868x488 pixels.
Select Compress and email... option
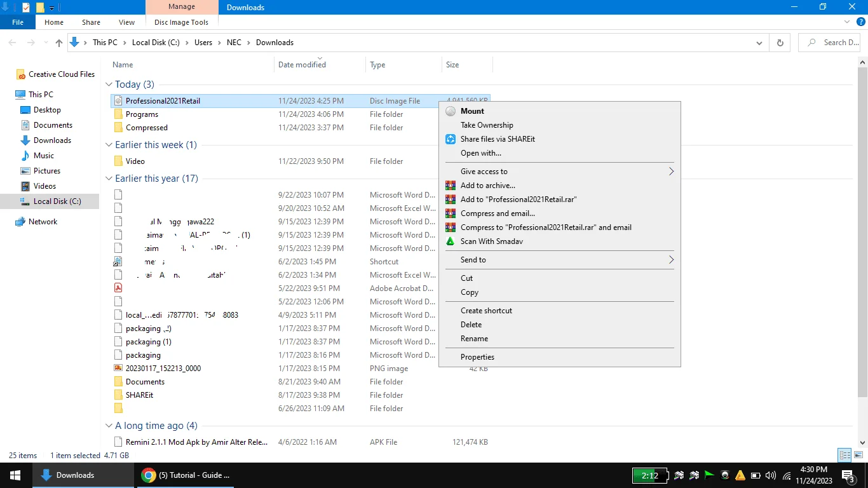click(x=498, y=213)
